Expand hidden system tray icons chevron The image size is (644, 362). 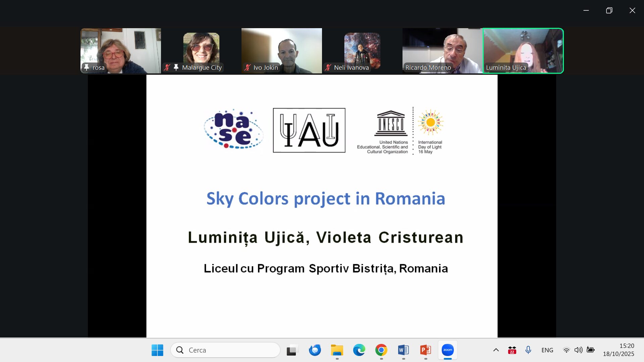(x=496, y=350)
